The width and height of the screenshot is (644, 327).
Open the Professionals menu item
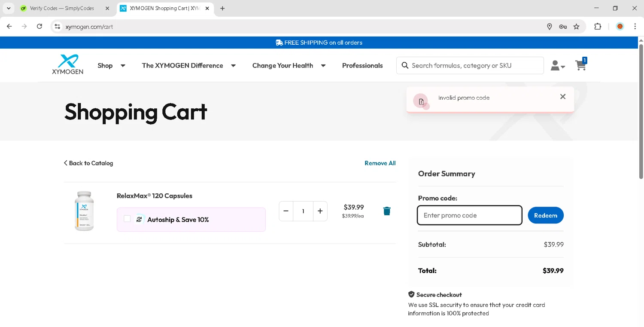362,65
